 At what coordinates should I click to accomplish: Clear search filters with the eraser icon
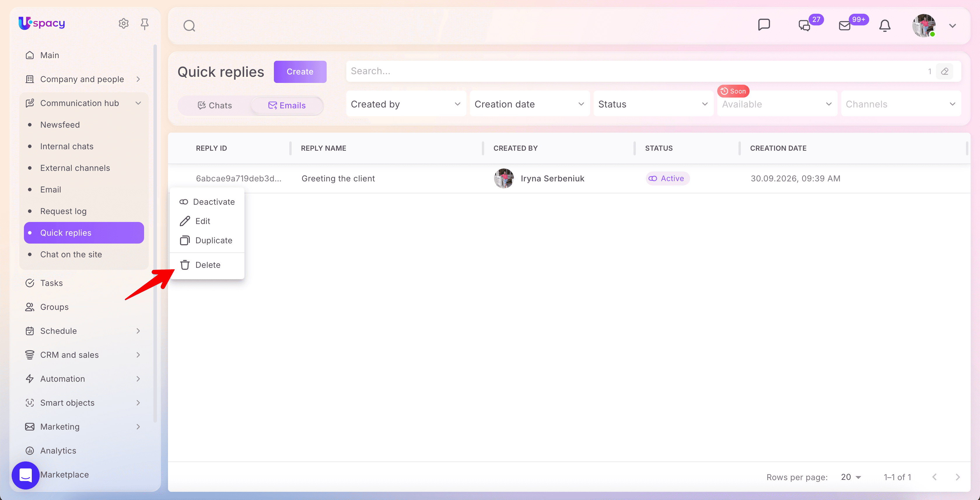(x=945, y=71)
